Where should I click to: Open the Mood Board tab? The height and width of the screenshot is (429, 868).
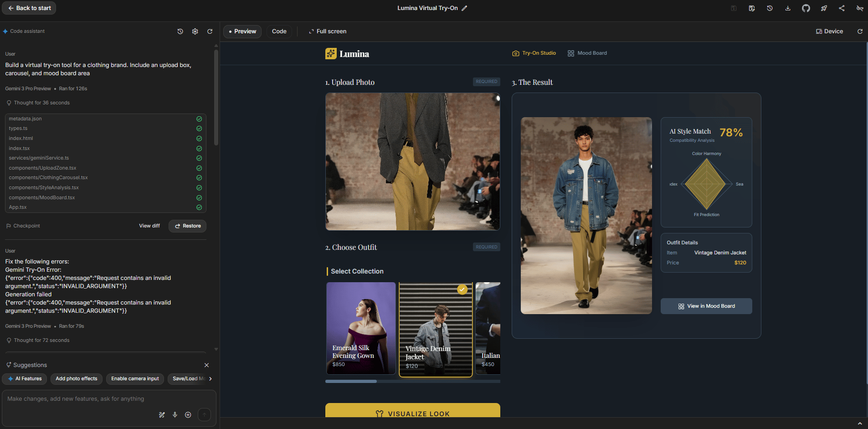(x=587, y=53)
